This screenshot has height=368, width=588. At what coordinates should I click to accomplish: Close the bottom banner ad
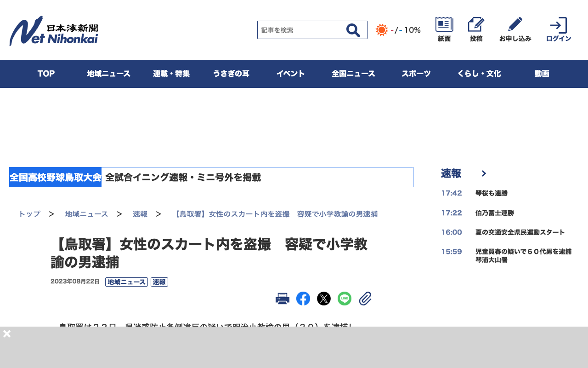click(x=7, y=333)
